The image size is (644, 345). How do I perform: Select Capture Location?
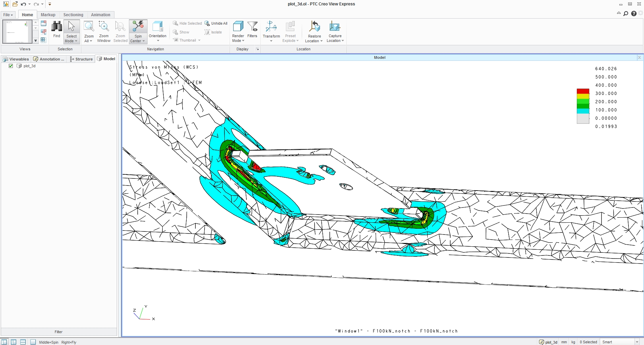coord(334,31)
